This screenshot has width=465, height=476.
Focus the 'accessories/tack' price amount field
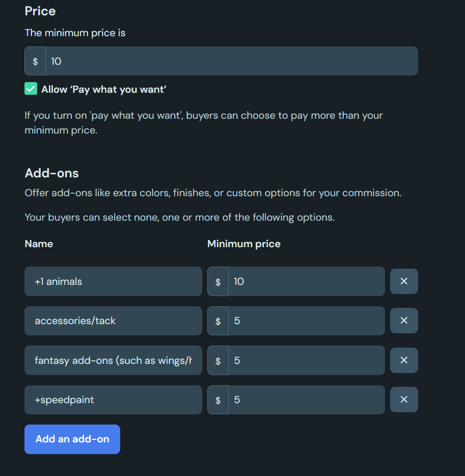[x=306, y=321]
